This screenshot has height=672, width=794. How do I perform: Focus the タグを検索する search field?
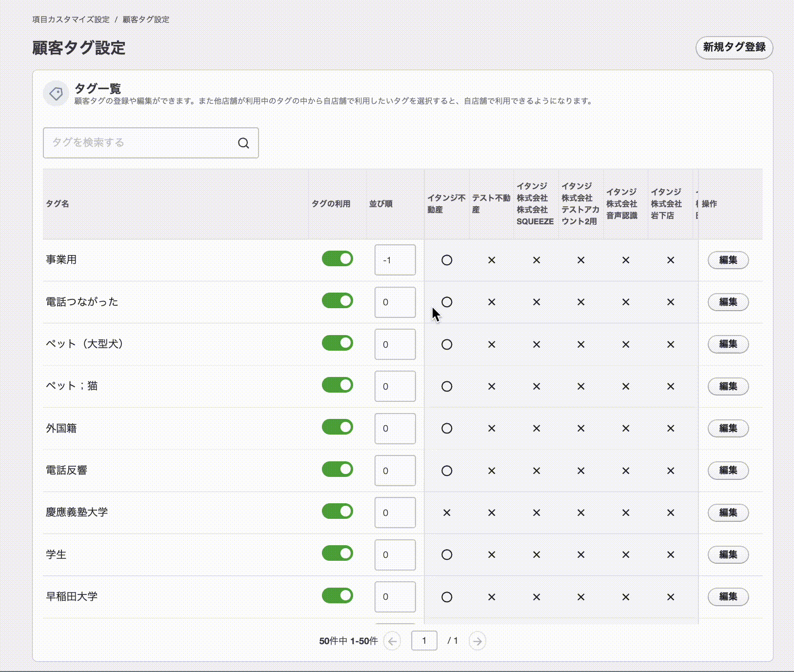coord(151,143)
